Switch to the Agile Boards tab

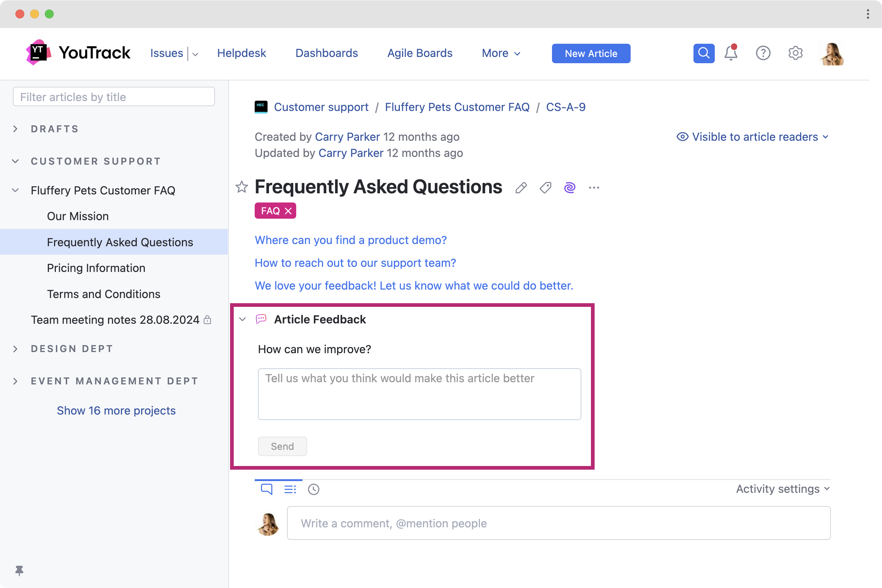coord(420,53)
